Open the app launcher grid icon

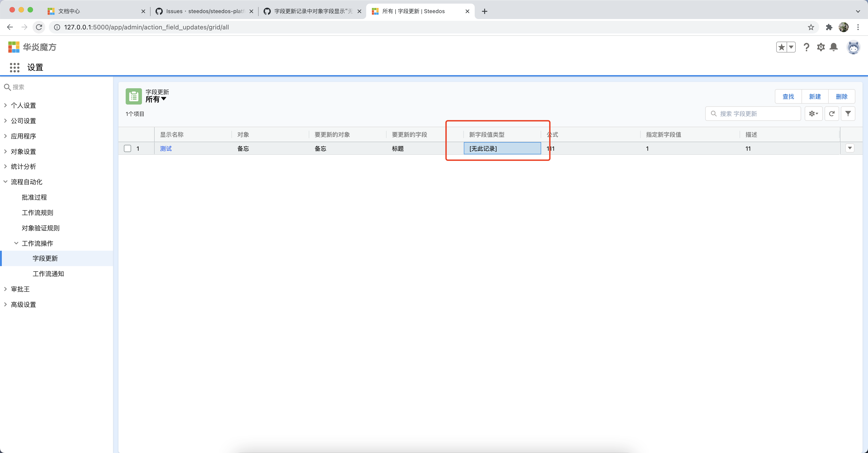[x=15, y=67]
